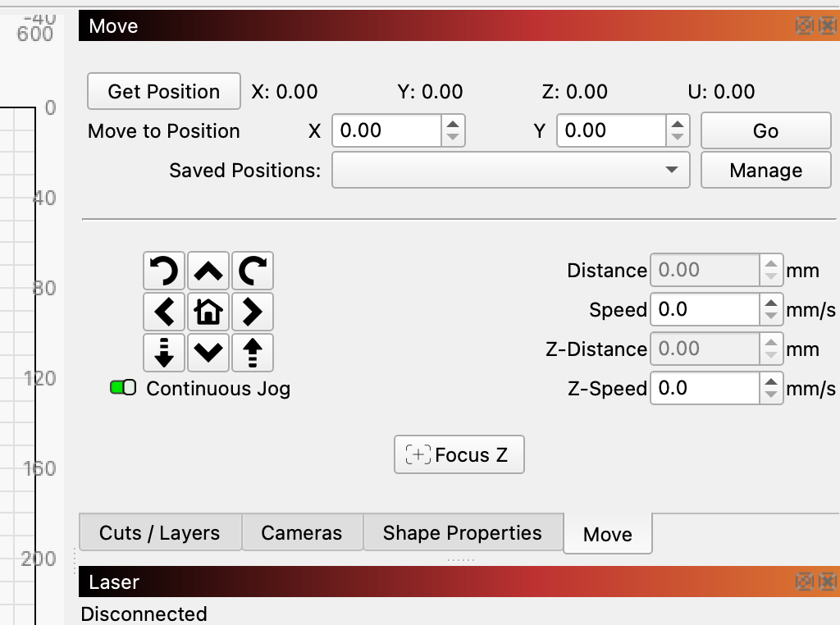This screenshot has width=840, height=625.
Task: Click the rotate clockwise jog arrow
Action: pos(253,271)
